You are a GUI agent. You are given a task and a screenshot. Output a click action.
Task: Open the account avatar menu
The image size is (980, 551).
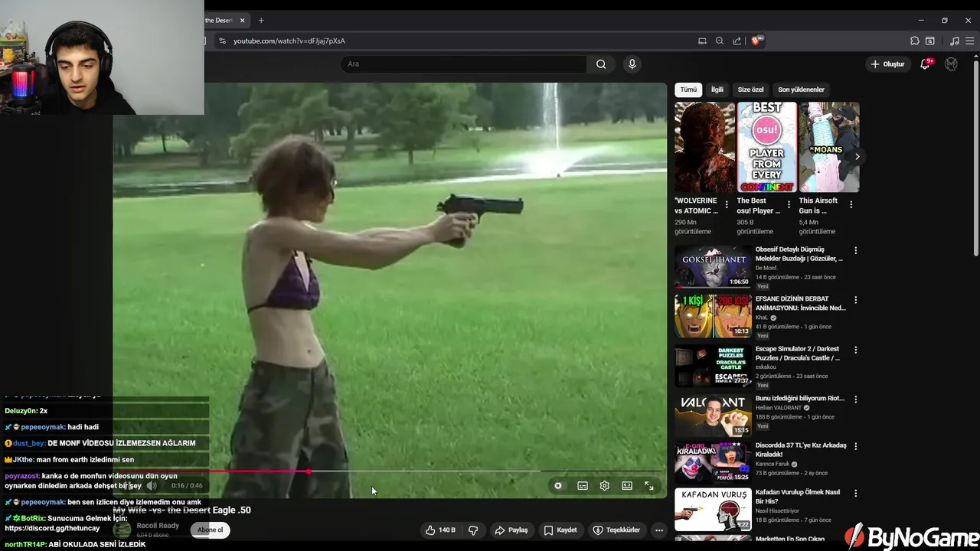pos(951,64)
